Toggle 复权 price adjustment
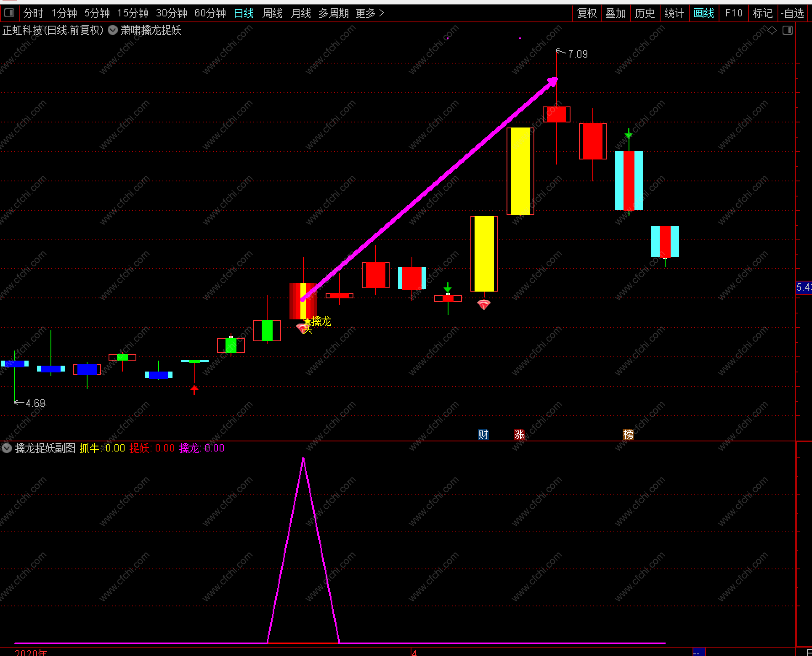The image size is (812, 656). (x=586, y=13)
